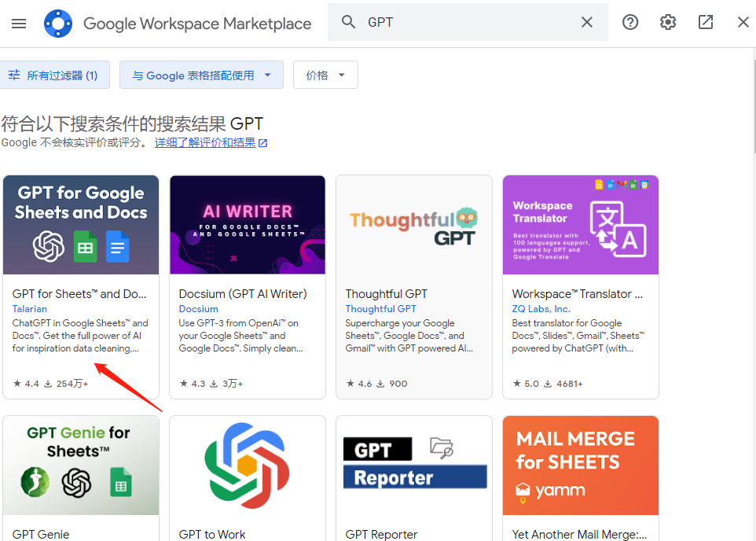The width and height of the screenshot is (756, 541).
Task: Click the GPT Genie card title
Action: click(41, 534)
